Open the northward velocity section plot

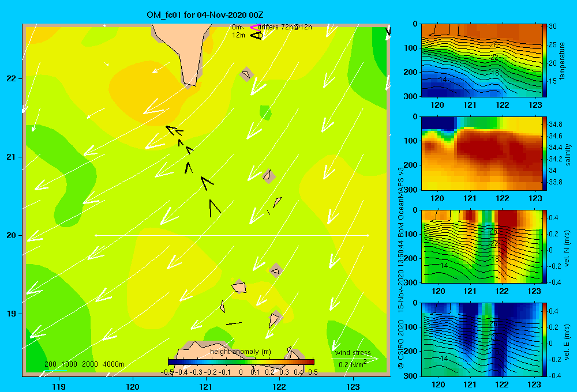[481, 246]
